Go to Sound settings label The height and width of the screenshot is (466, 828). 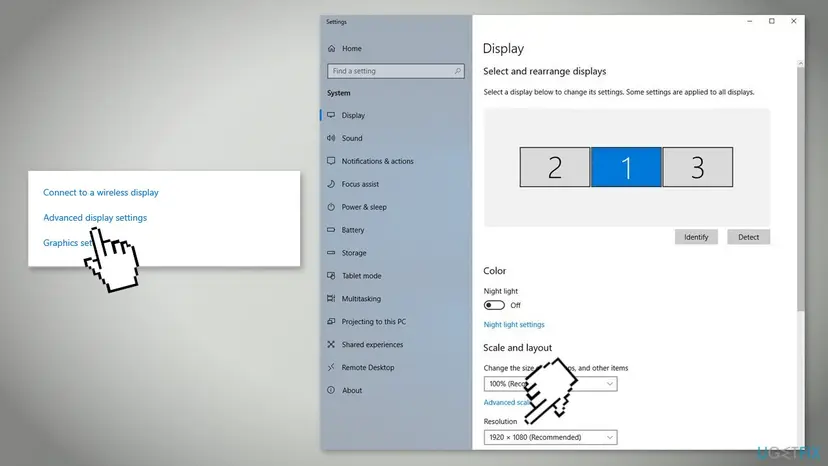(x=352, y=138)
